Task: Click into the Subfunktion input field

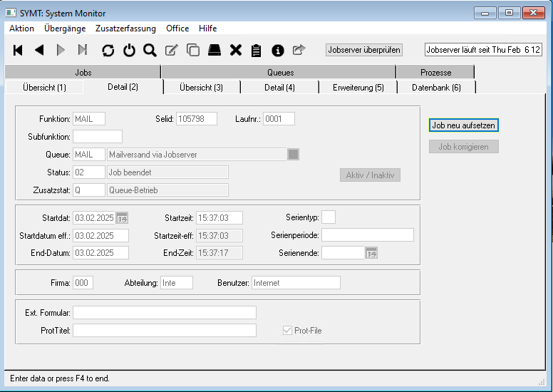Action: click(98, 136)
